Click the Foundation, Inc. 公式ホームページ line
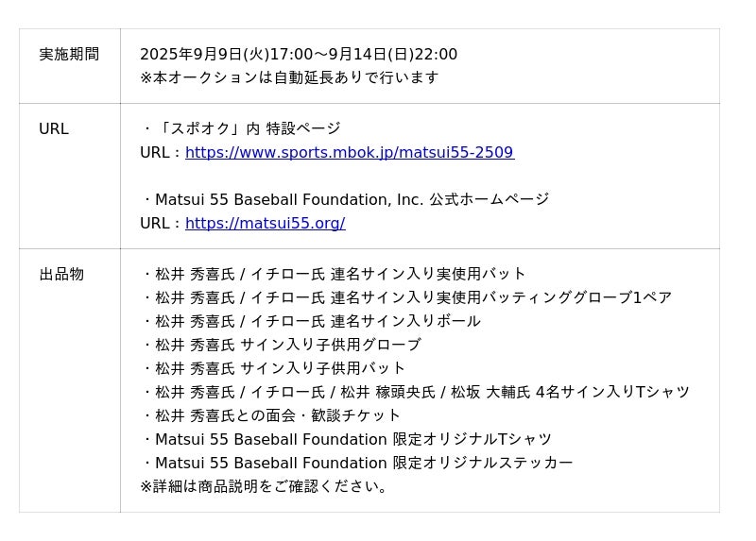 [x=344, y=200]
